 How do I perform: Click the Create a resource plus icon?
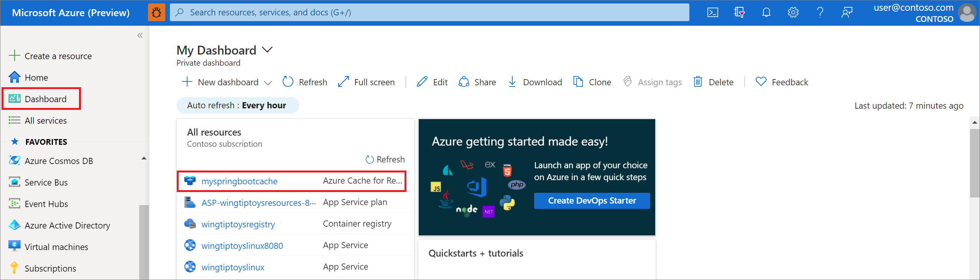click(15, 56)
